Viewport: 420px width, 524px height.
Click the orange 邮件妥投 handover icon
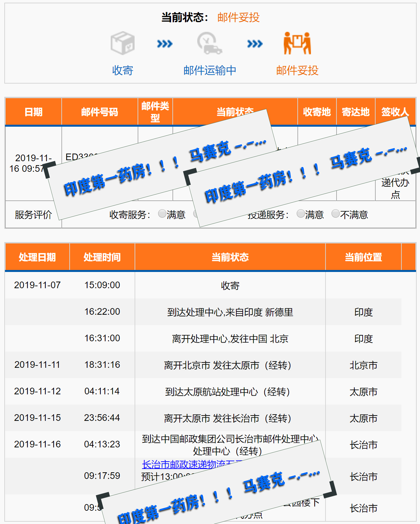click(x=297, y=43)
